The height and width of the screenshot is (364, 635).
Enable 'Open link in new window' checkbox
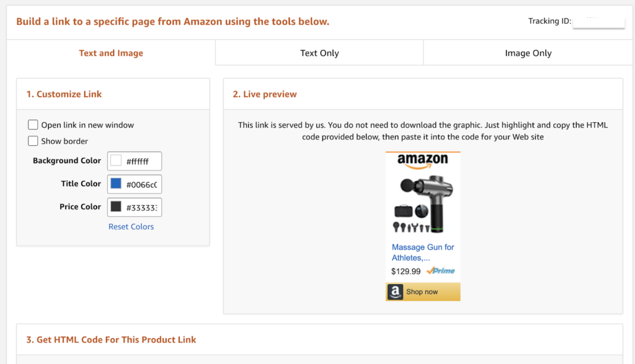pos(33,125)
